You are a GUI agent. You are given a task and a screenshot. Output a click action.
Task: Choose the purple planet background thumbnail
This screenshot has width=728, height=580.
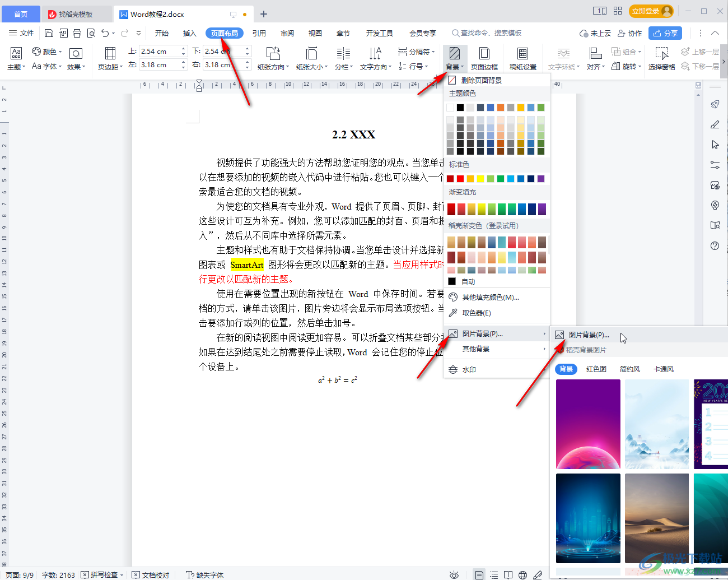click(x=588, y=424)
